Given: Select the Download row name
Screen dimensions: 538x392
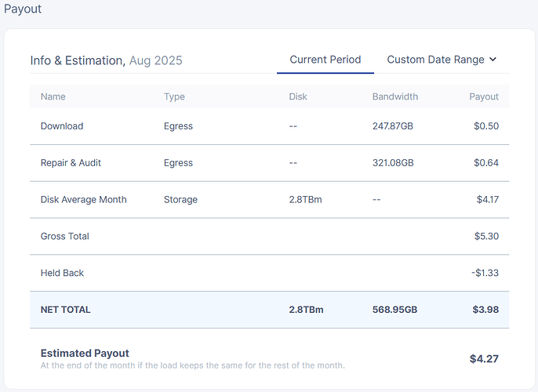Looking at the screenshot, I should [x=62, y=126].
